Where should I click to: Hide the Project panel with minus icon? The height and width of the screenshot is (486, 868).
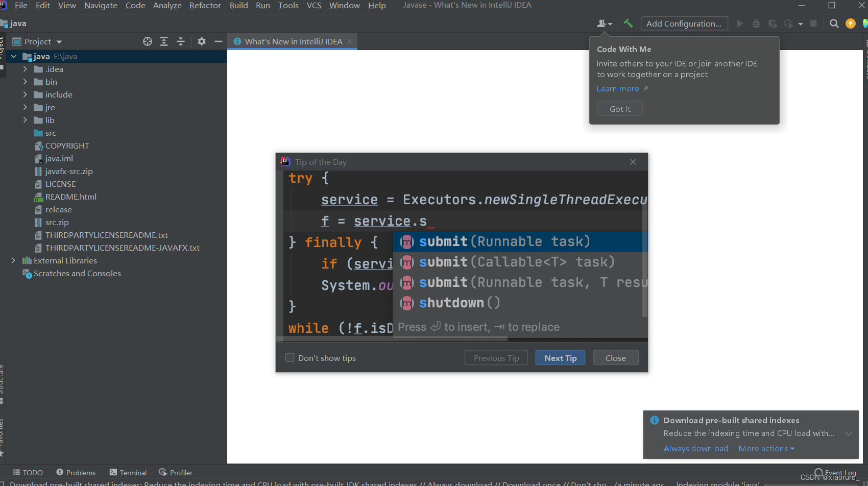tap(219, 41)
